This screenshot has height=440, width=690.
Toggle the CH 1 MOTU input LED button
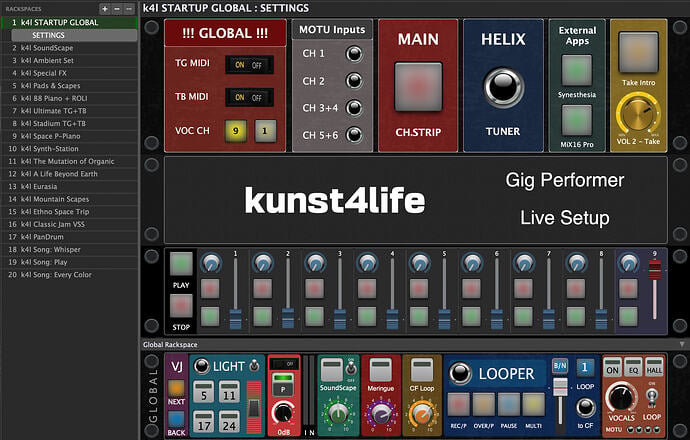pyautogui.click(x=354, y=54)
